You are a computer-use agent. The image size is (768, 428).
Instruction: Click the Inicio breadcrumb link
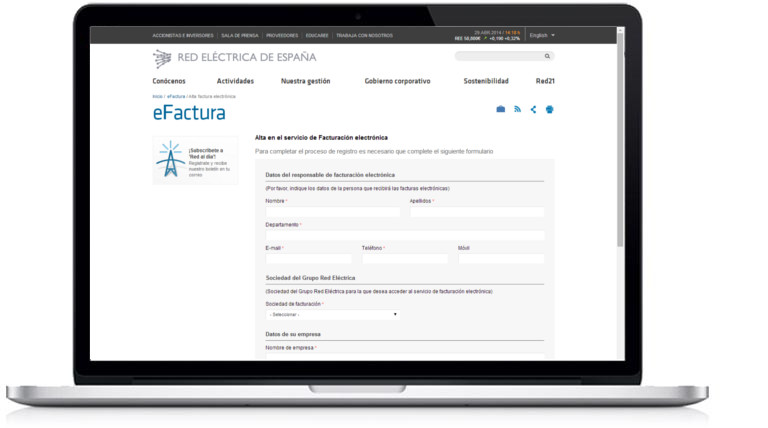pos(157,96)
